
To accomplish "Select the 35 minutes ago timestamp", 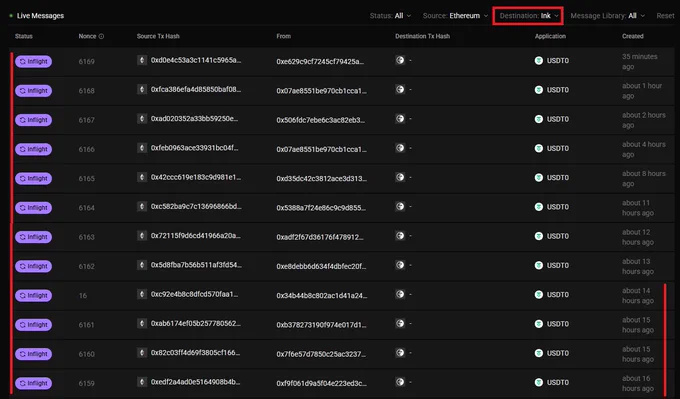I will tap(640, 62).
